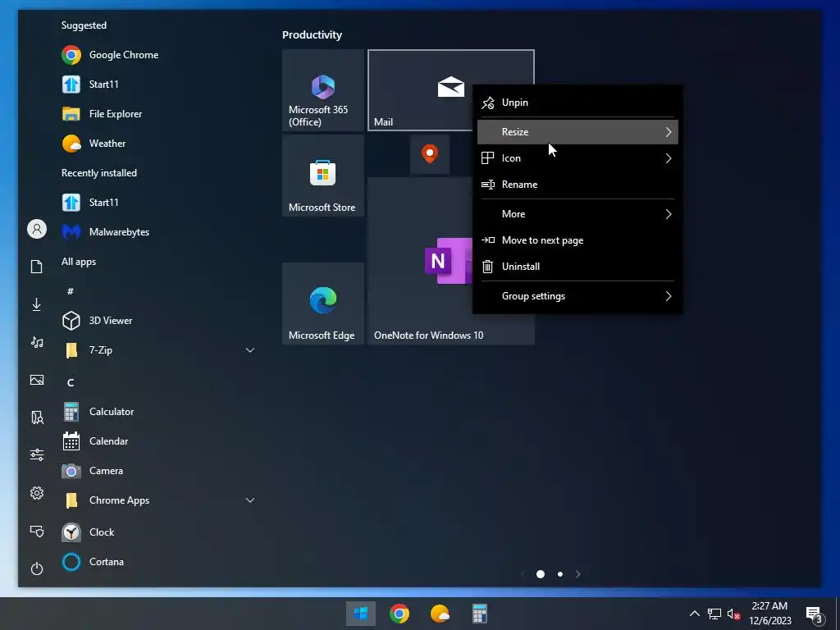The height and width of the screenshot is (630, 840).
Task: Open Calendar in the All apps list
Action: coord(95,441)
